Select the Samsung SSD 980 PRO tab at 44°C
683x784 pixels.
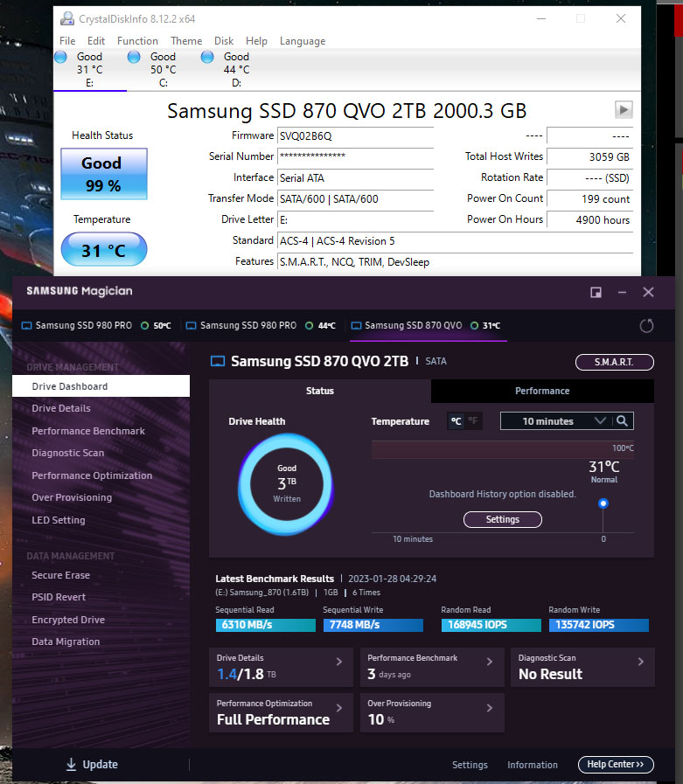(261, 325)
